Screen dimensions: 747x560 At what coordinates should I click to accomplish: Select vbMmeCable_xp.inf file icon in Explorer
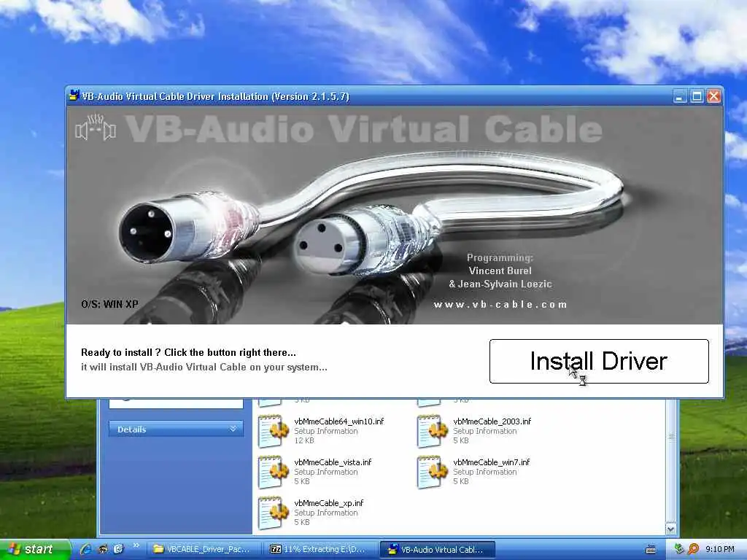273,513
